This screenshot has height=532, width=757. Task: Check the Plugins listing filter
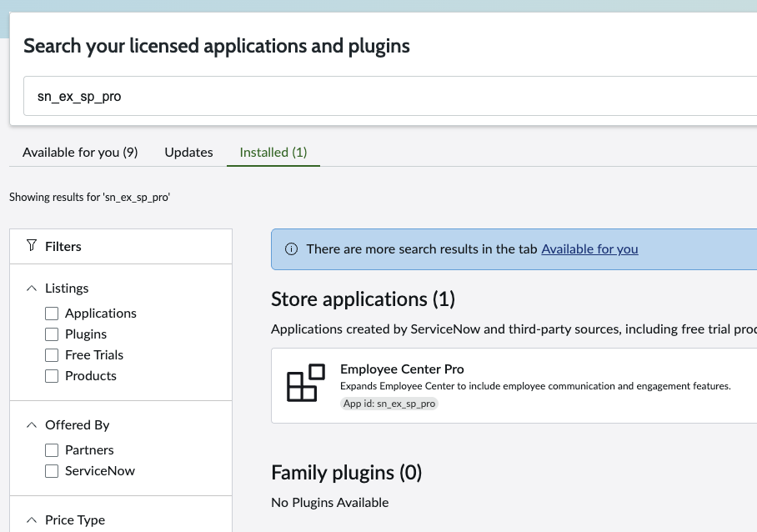coord(52,334)
